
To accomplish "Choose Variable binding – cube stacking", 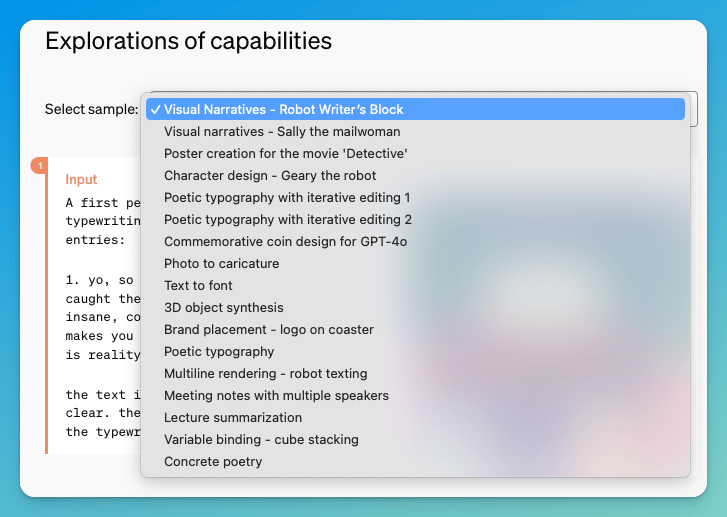I will click(x=415, y=440).
